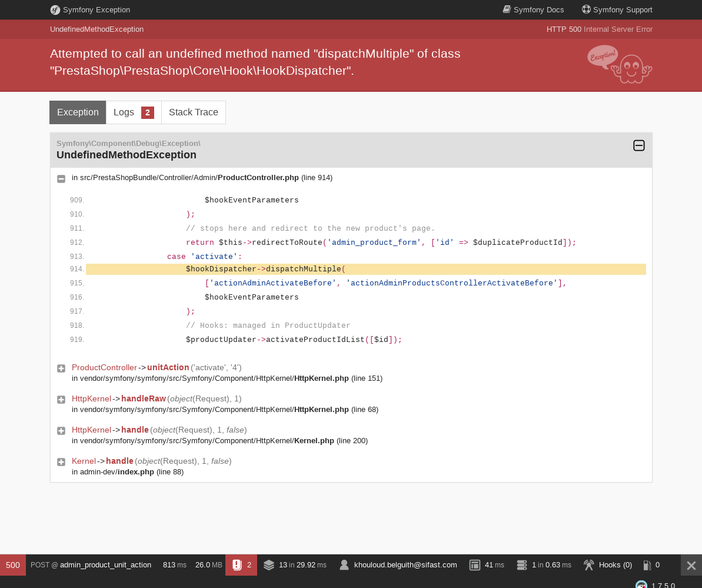The width and height of the screenshot is (702, 588).
Task: Click the PrestaShop 1.7.5.0 logo
Action: [x=641, y=584]
